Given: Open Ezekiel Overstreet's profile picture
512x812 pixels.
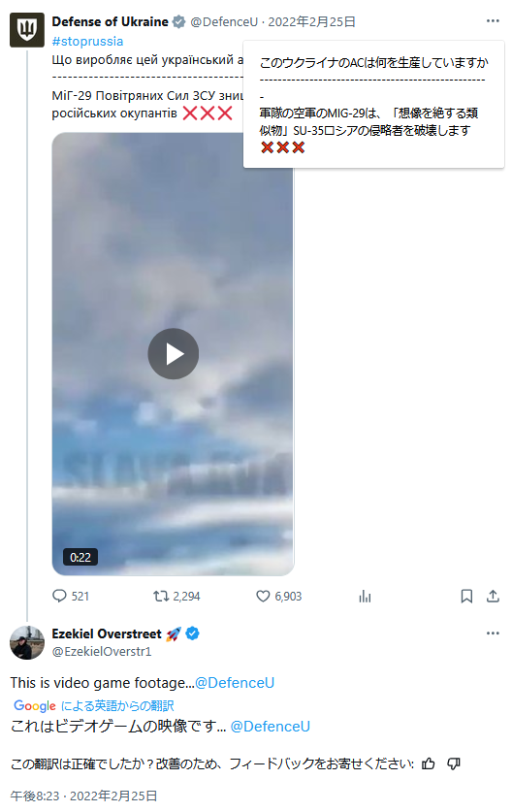Looking at the screenshot, I should coord(27,642).
